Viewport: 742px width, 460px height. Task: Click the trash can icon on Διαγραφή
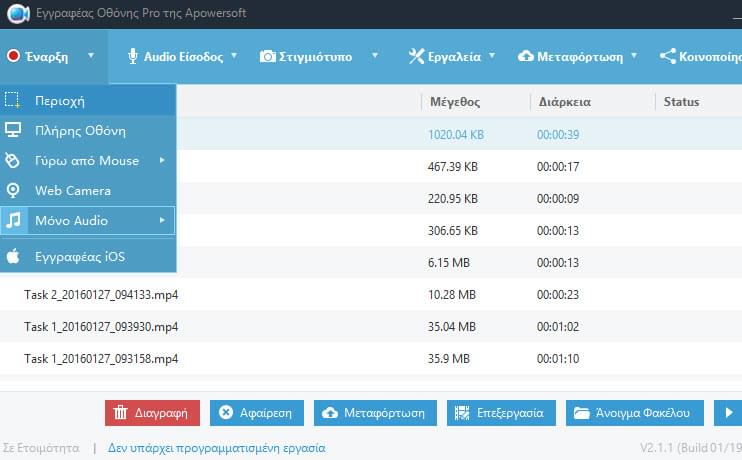[x=120, y=413]
